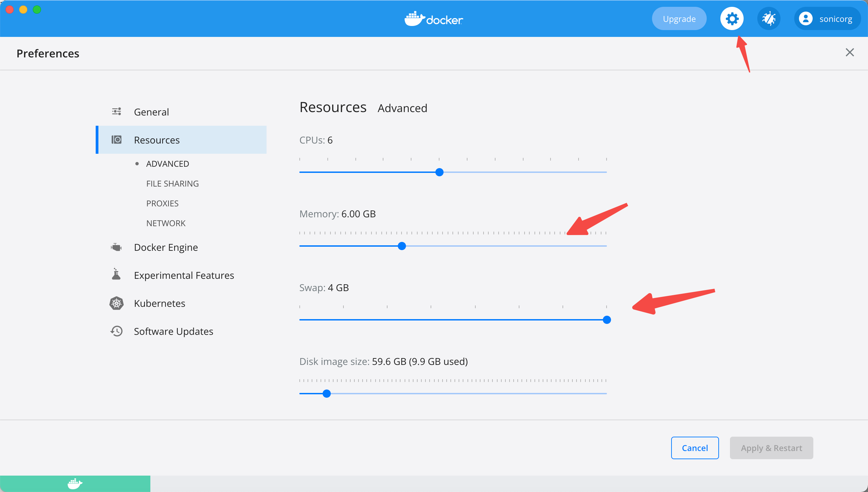This screenshot has width=868, height=492.
Task: Open the settings gear in header
Action: tap(732, 19)
